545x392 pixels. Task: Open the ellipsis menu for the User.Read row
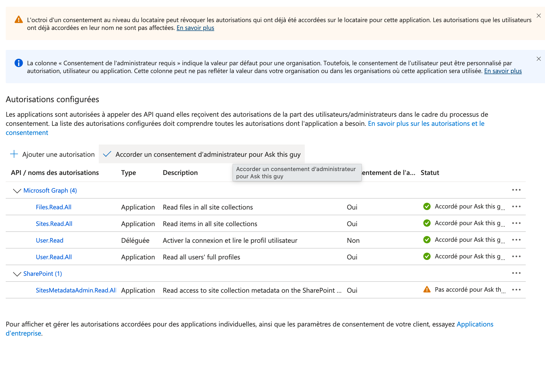click(516, 240)
